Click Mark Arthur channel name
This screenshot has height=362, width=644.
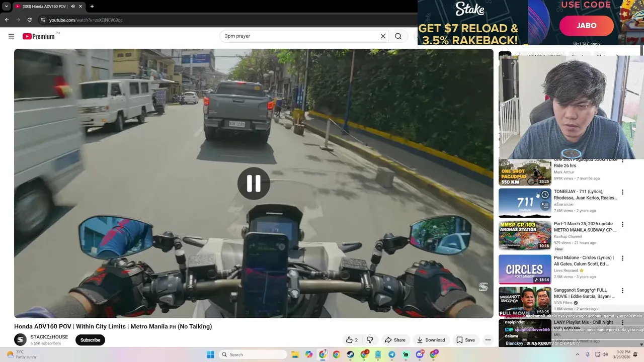click(x=563, y=172)
